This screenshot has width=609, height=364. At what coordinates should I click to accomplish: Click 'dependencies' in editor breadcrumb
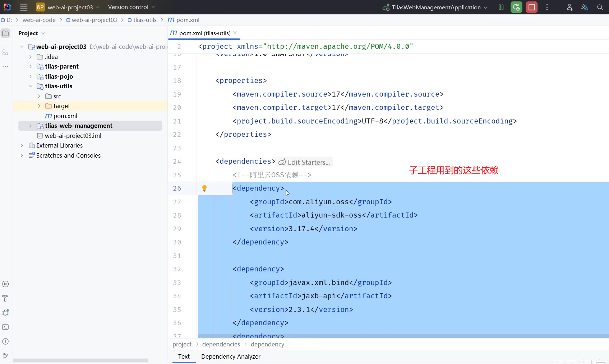tap(221, 344)
